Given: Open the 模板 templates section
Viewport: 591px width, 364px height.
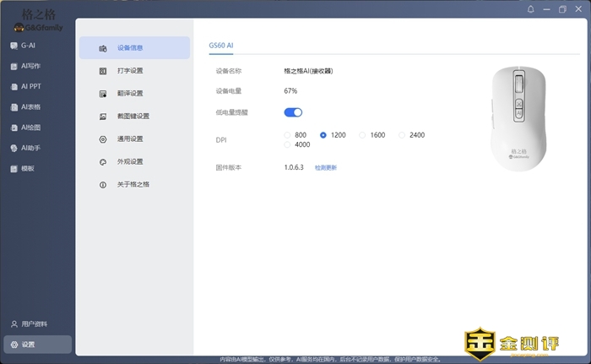Looking at the screenshot, I should pyautogui.click(x=24, y=168).
